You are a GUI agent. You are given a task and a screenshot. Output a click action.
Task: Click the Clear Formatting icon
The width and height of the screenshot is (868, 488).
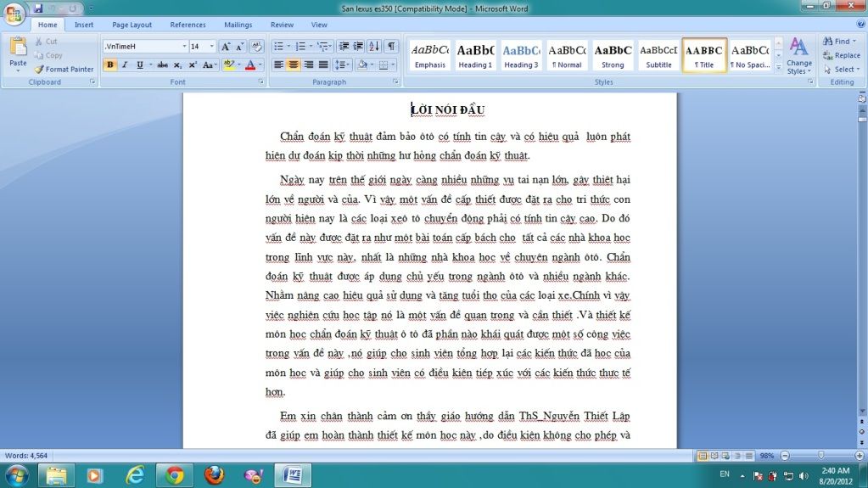pos(256,47)
